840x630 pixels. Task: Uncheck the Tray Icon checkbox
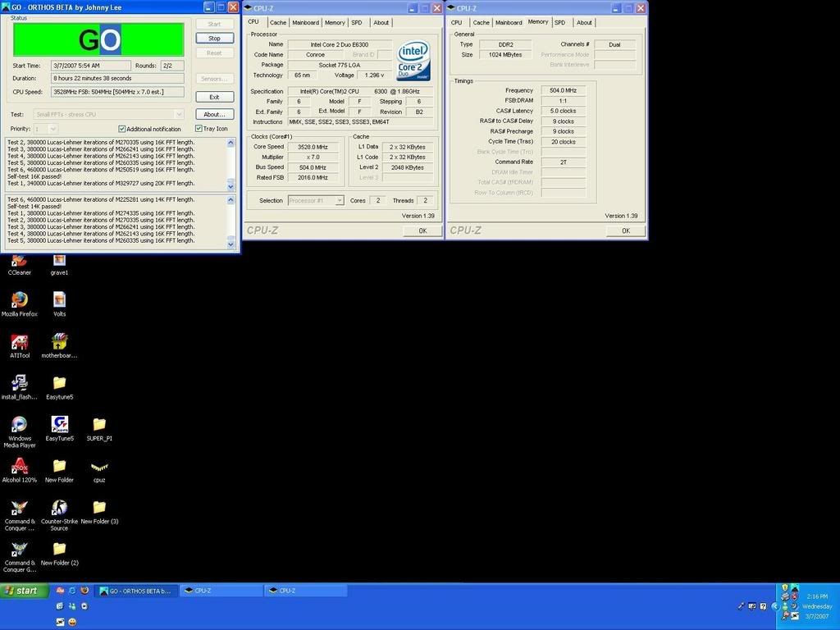coord(199,129)
